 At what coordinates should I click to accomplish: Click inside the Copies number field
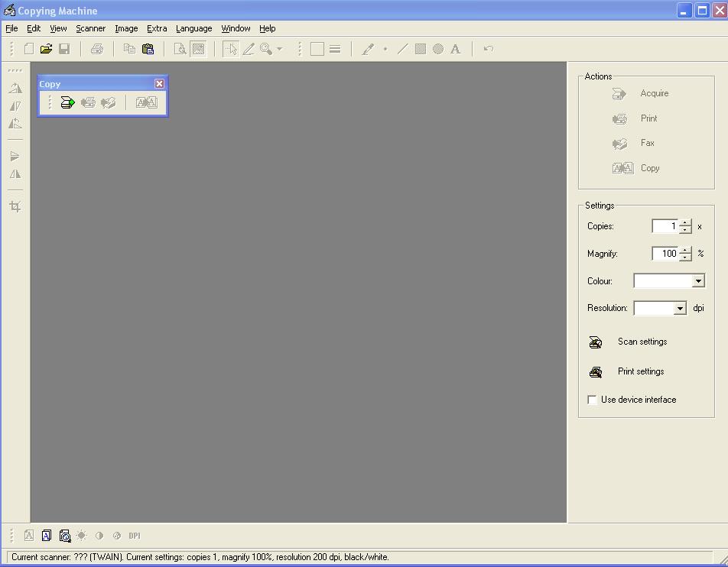click(665, 226)
